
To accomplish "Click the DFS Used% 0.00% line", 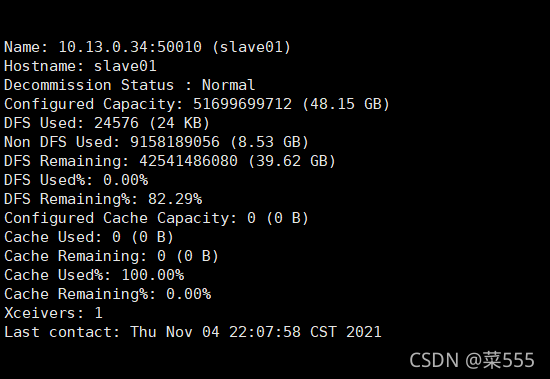I will point(76,180).
